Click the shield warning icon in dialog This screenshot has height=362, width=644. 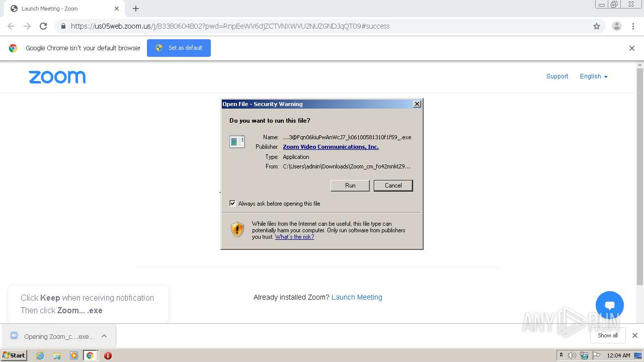pyautogui.click(x=237, y=230)
